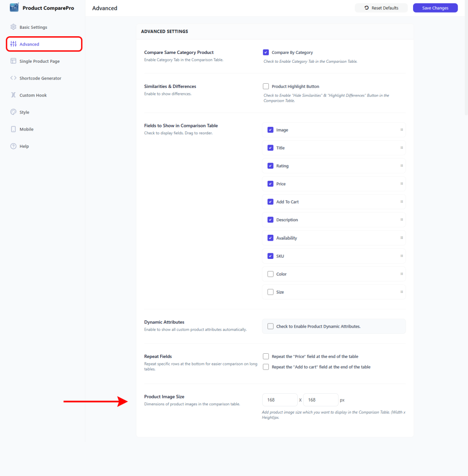Grab the drag handle on Title row
This screenshot has width=468, height=476.
tap(401, 147)
